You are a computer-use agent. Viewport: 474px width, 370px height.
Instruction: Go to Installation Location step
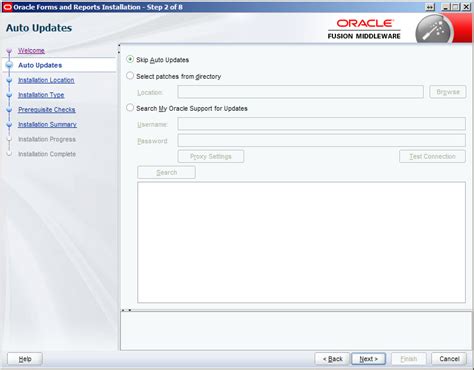(x=46, y=80)
